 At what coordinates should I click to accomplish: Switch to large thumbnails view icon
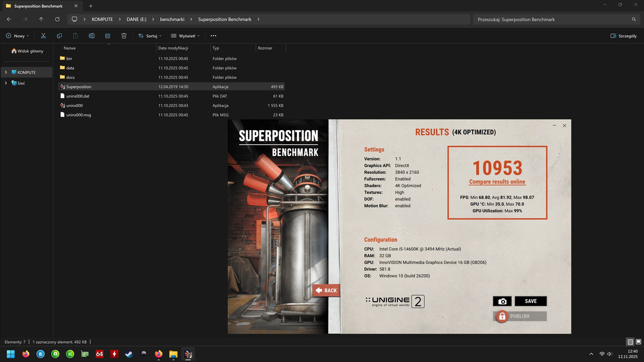[638, 342]
